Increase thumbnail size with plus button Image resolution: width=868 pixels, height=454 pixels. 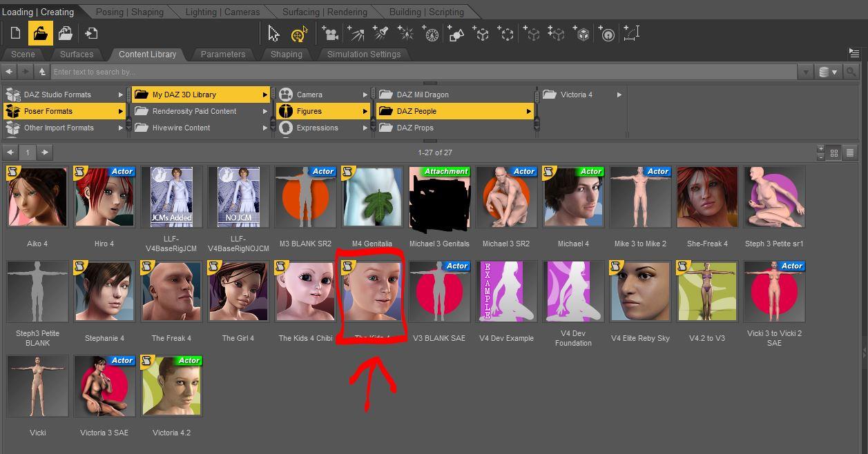tap(820, 149)
